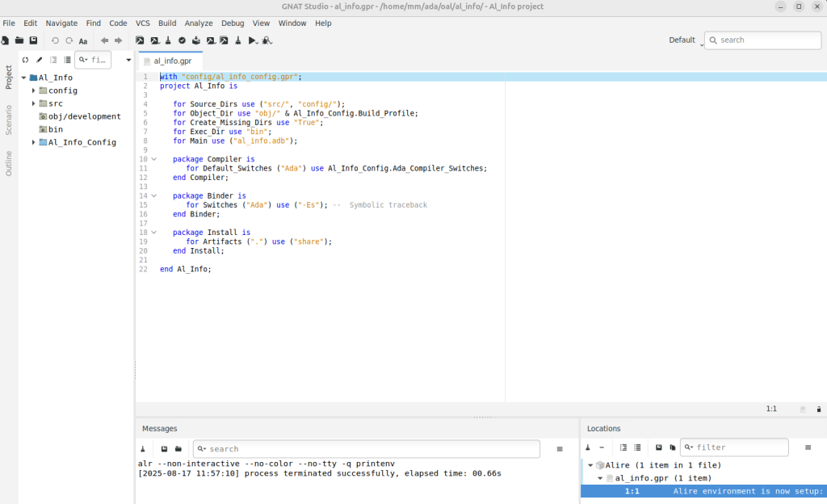This screenshot has width=827, height=504.
Task: Save the current file via main toolbar disk icon
Action: click(x=34, y=40)
